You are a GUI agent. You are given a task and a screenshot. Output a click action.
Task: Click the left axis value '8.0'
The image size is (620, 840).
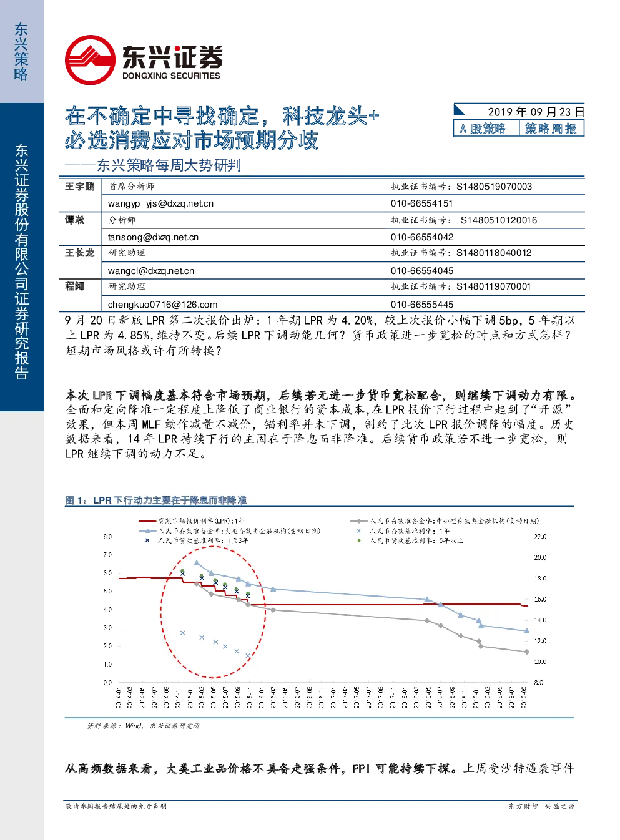(107, 537)
